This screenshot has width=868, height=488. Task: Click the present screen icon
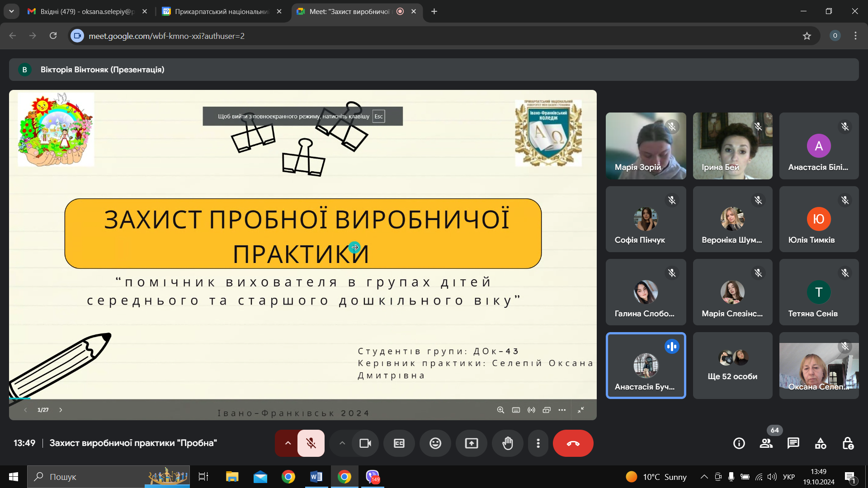coord(471,443)
